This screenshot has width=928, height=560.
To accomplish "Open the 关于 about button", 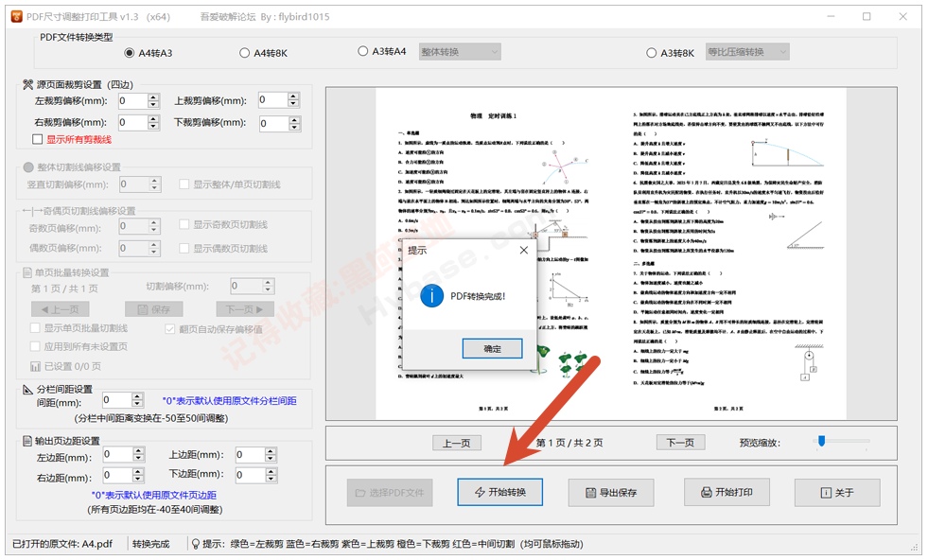I will point(837,493).
